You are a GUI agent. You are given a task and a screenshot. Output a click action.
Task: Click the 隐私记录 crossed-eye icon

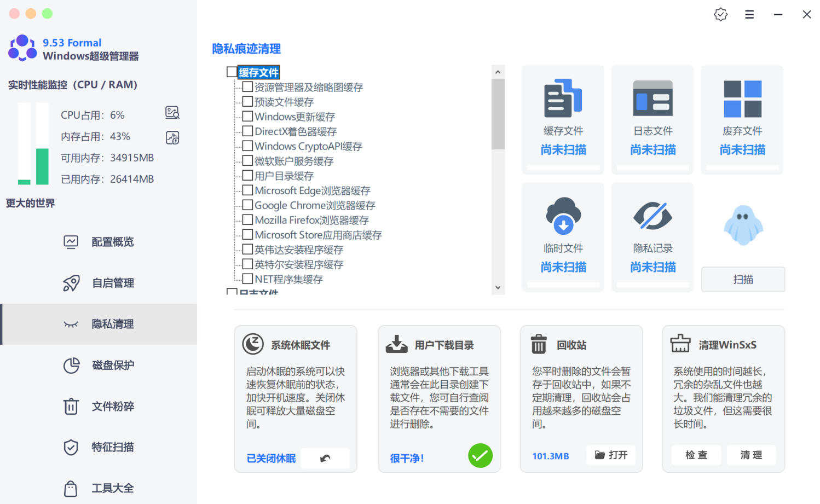[x=652, y=216]
